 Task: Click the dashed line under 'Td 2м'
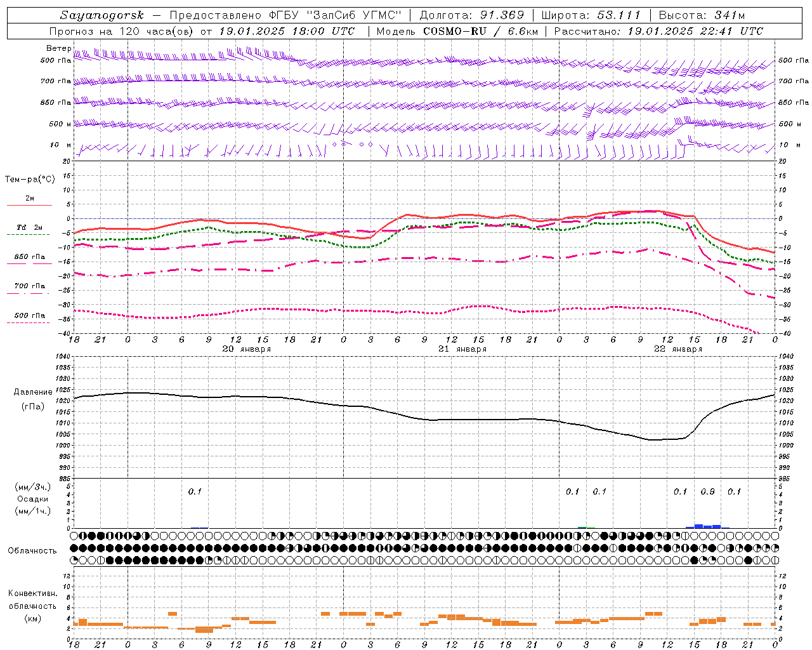[x=29, y=235]
